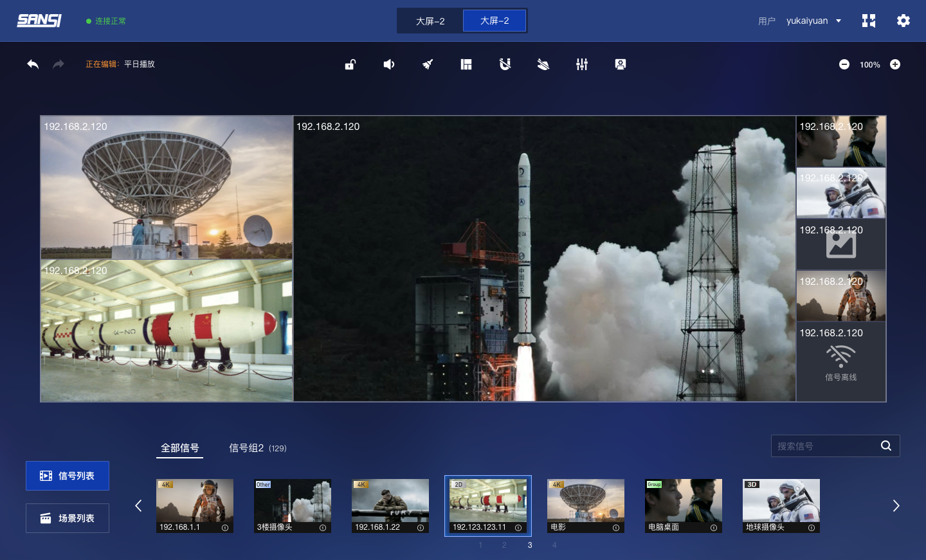Viewport: 926px width, 560px height.
Task: Click the search magnifier icon
Action: point(886,446)
